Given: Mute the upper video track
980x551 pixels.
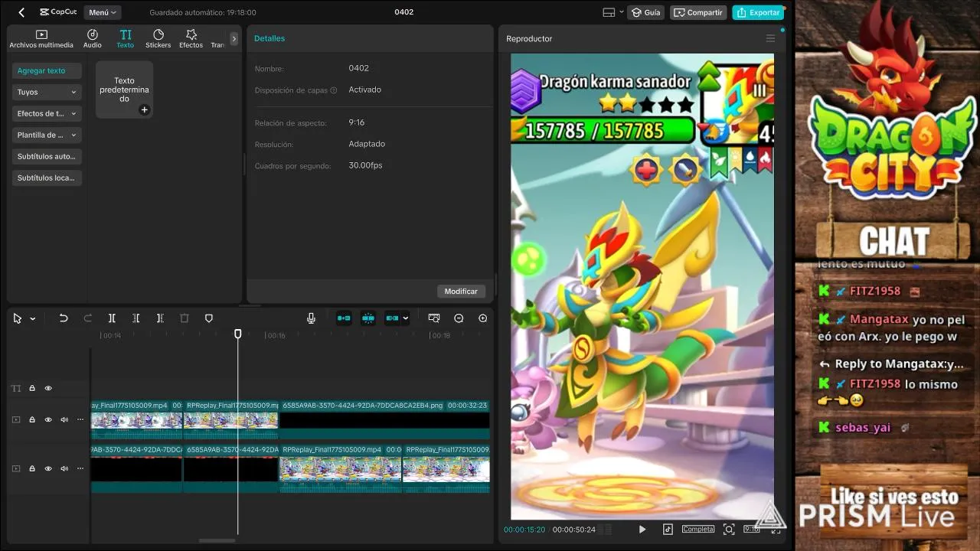Looking at the screenshot, I should point(64,419).
